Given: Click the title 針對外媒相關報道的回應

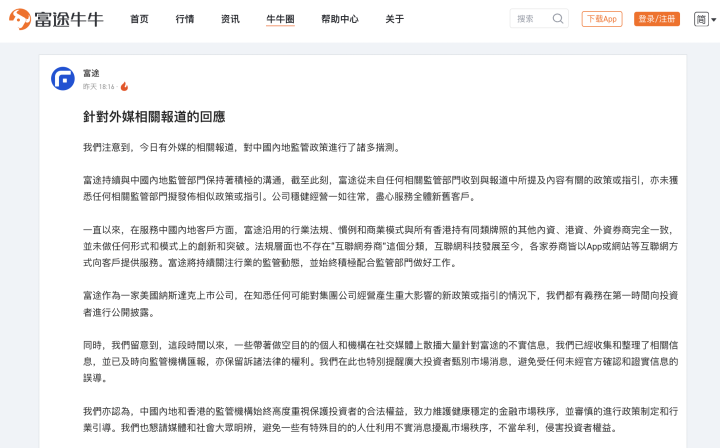Looking at the screenshot, I should [154, 117].
